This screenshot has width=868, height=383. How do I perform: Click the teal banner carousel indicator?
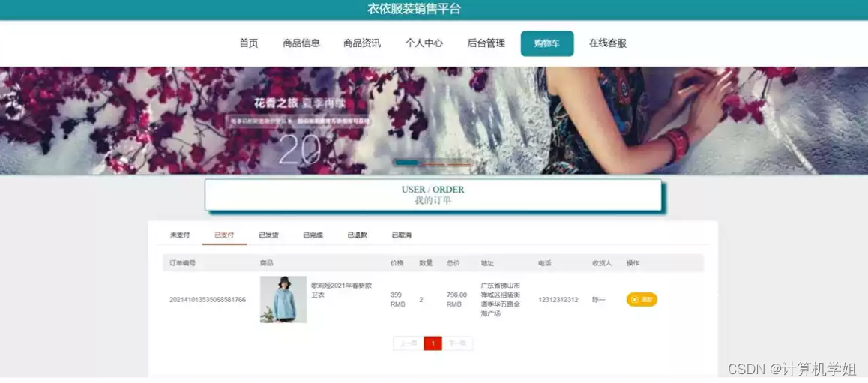click(x=407, y=163)
